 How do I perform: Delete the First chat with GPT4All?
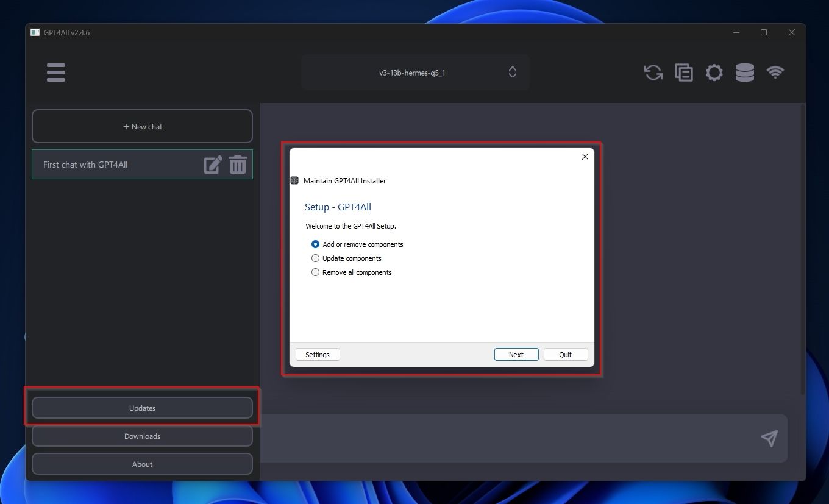pos(238,165)
